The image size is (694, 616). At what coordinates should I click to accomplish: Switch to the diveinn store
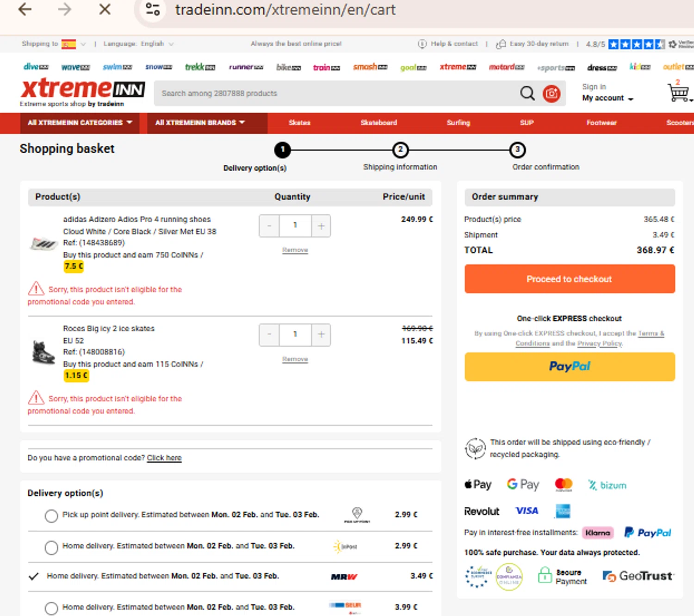tap(36, 67)
